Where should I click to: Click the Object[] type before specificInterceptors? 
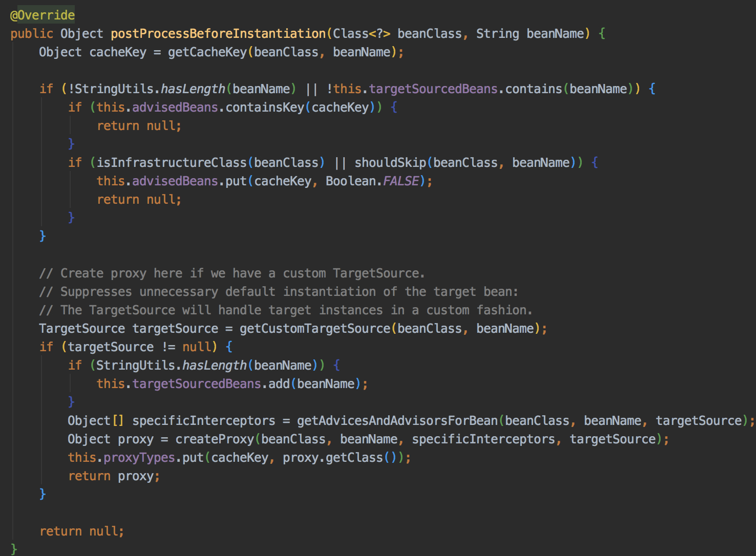coord(96,421)
